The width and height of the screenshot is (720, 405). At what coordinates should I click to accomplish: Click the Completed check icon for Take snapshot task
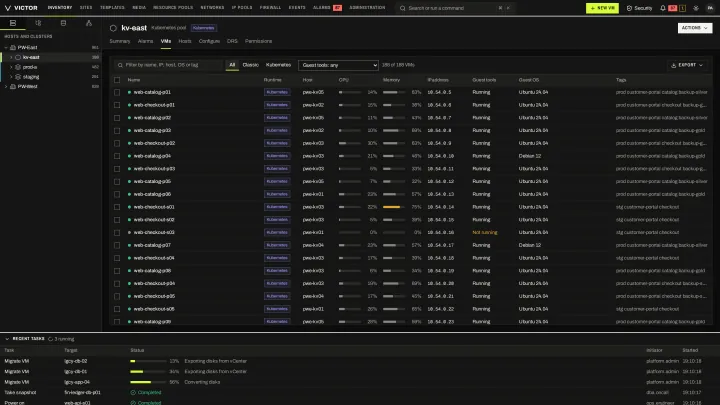[133, 393]
